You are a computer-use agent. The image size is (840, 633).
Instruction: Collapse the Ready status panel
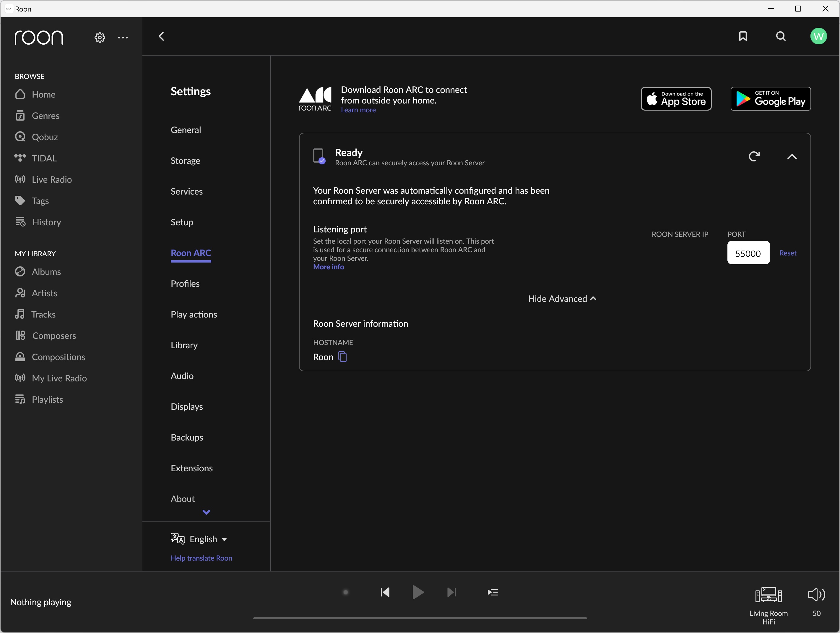[x=792, y=156]
